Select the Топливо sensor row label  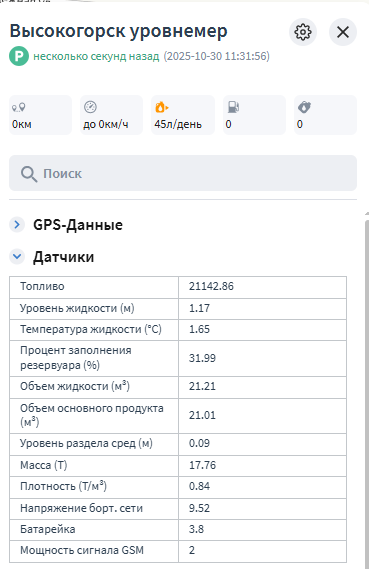pyautogui.click(x=42, y=286)
